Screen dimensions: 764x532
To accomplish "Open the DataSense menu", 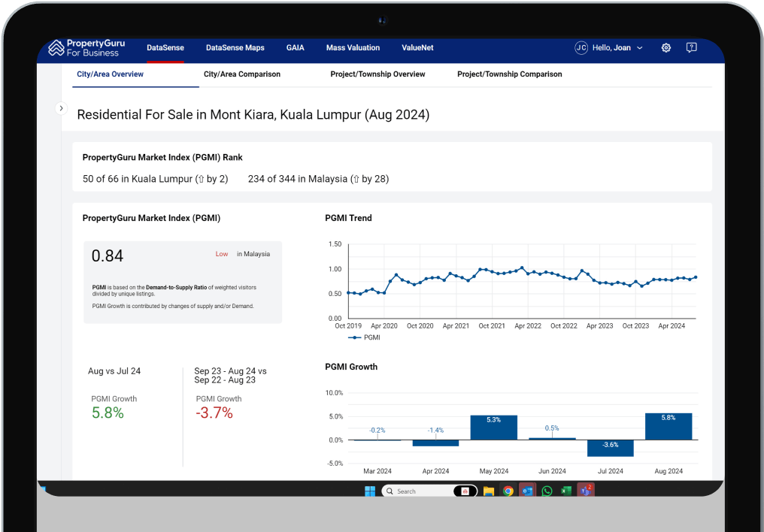I will point(165,47).
